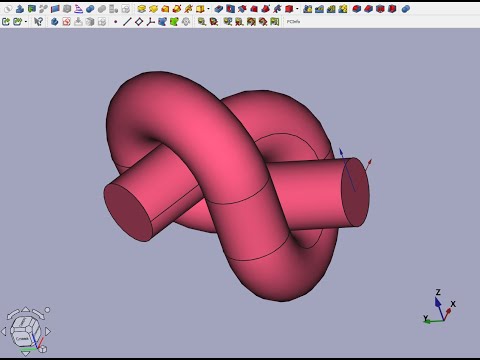Viewport: 480px width, 360px height.
Task: Select the red Subtractive Helix tool
Action: click(x=277, y=9)
